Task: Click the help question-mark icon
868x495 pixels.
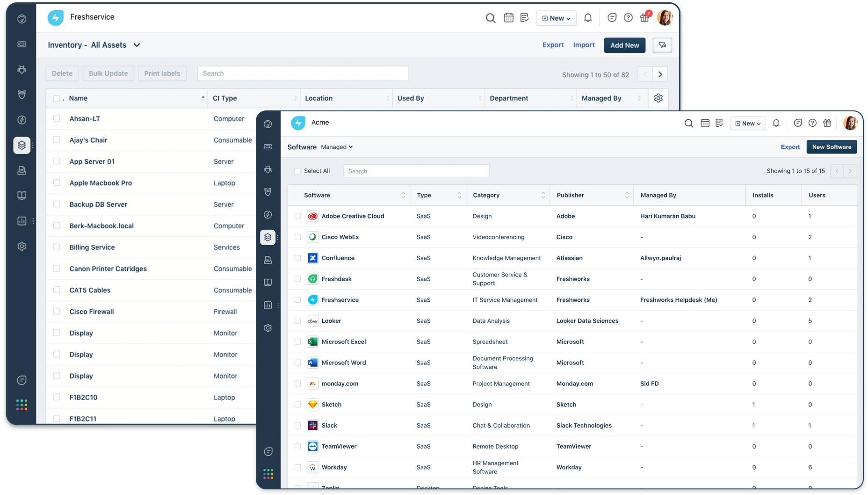Action: 812,123
